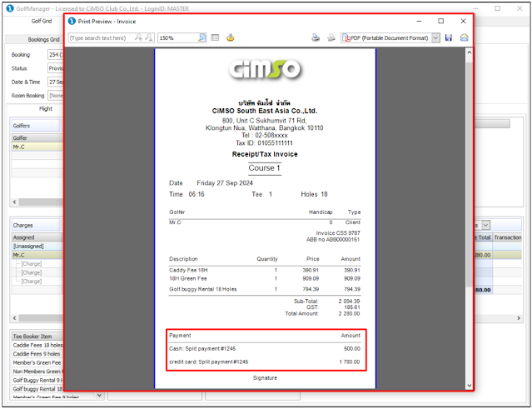Select Caddie Fees 9 holes item
The image size is (532, 409).
click(x=37, y=354)
